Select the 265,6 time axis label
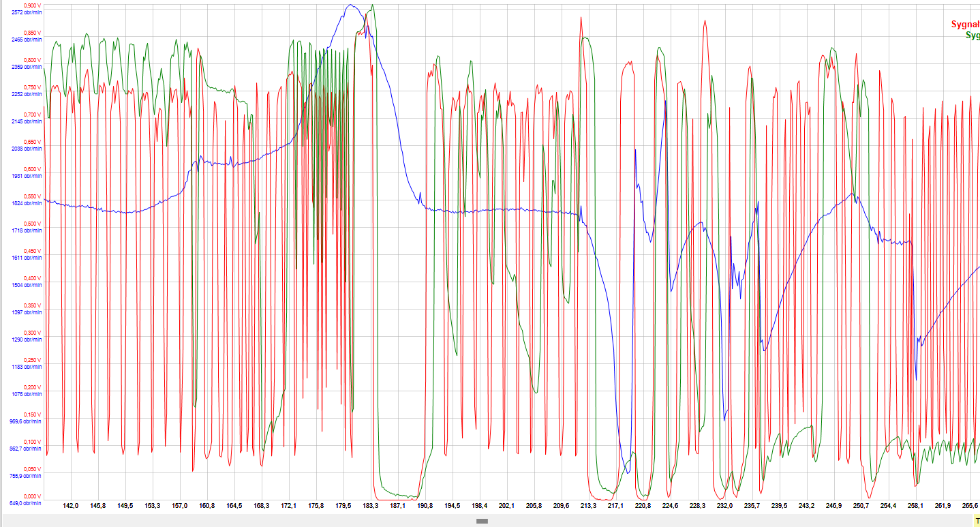 tap(970, 506)
